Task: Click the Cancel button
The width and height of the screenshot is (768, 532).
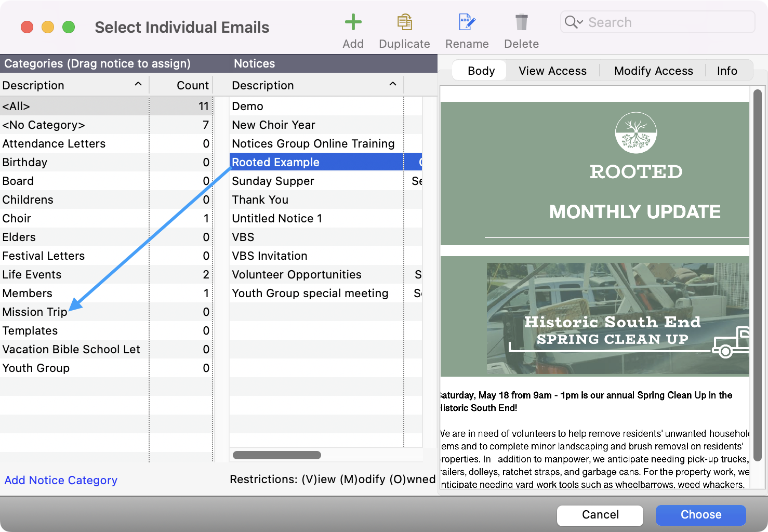Action: (x=600, y=515)
